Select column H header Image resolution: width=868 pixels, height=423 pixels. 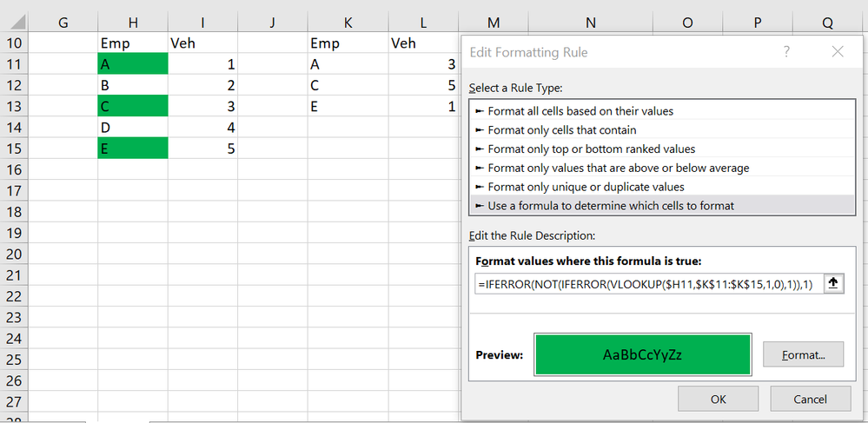pyautogui.click(x=132, y=23)
